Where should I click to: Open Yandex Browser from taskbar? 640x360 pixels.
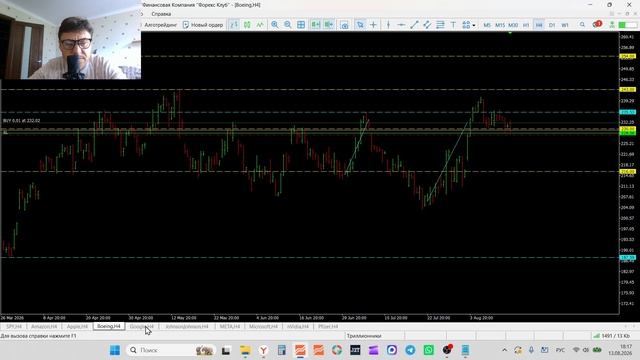pos(264,350)
